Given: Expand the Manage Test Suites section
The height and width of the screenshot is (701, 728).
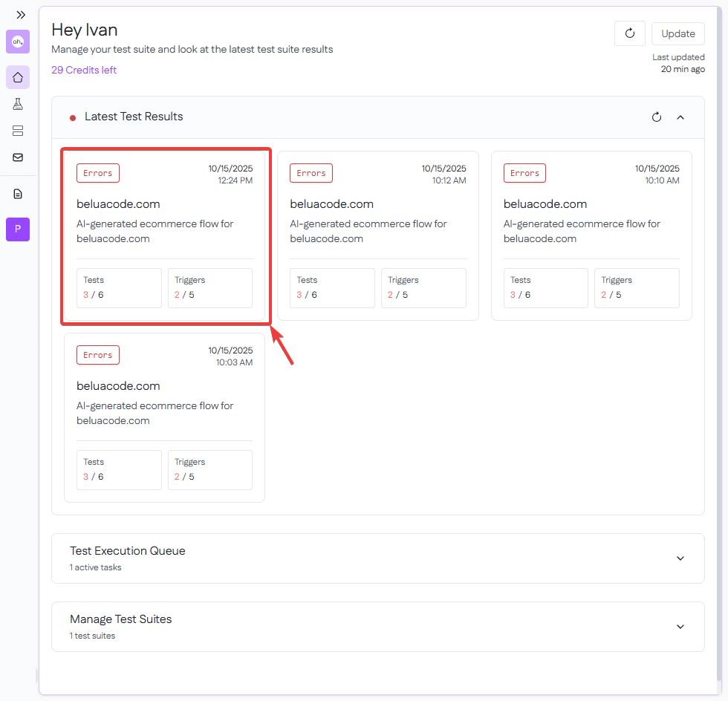Looking at the screenshot, I should click(x=680, y=627).
